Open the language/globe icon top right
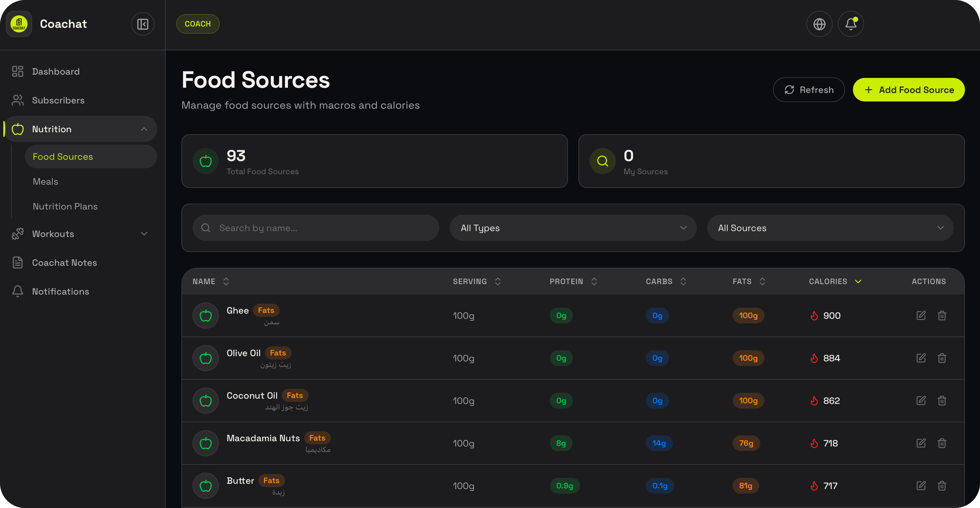This screenshot has height=508, width=980. coord(819,24)
